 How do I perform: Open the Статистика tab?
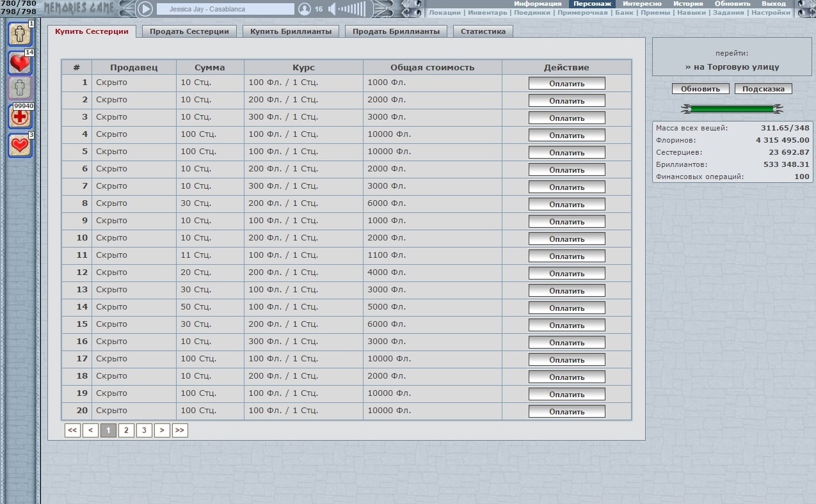click(483, 31)
